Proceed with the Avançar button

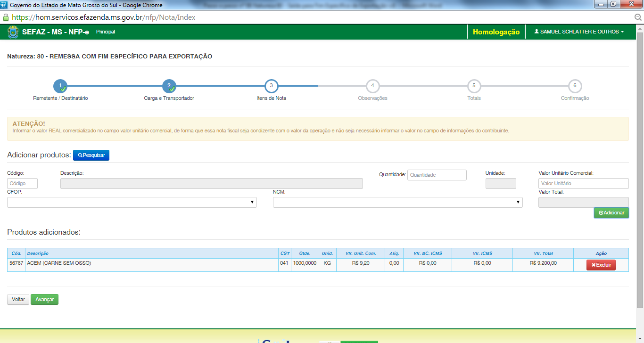coord(44,300)
